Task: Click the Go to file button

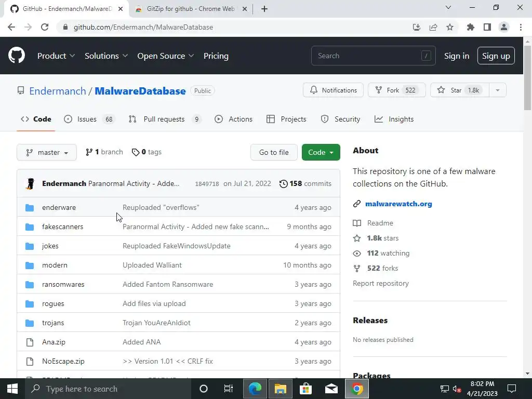Action: tap(274, 152)
